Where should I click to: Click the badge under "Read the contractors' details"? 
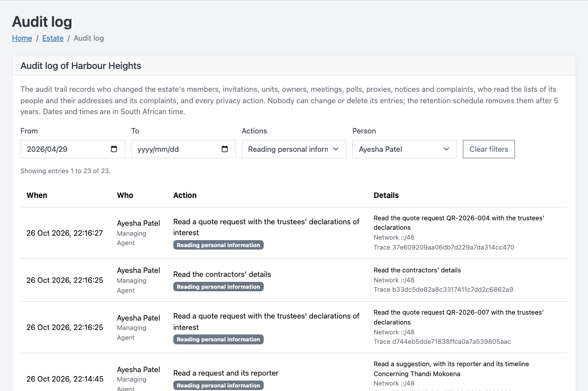(218, 286)
